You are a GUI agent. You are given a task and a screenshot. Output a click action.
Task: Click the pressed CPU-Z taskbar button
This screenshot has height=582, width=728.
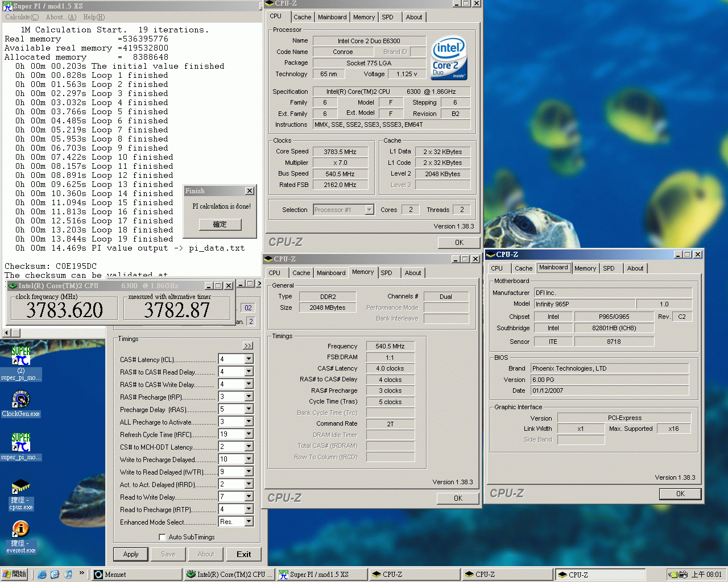click(600, 575)
